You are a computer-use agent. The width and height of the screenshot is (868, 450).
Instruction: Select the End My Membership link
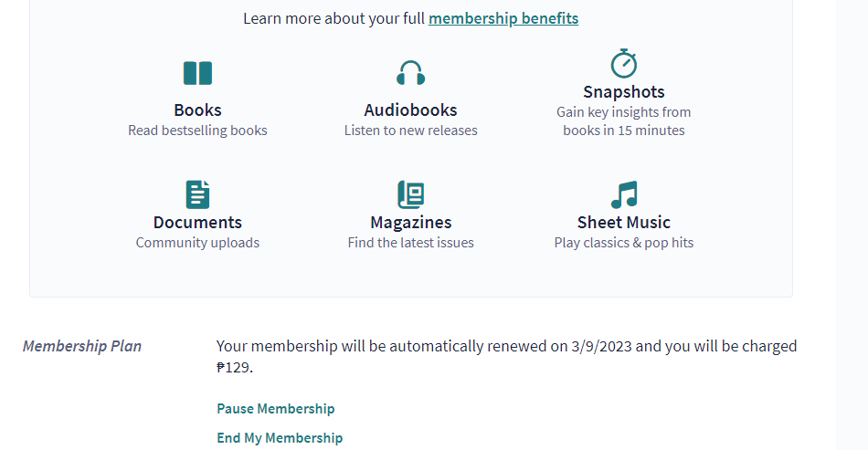[x=280, y=438]
